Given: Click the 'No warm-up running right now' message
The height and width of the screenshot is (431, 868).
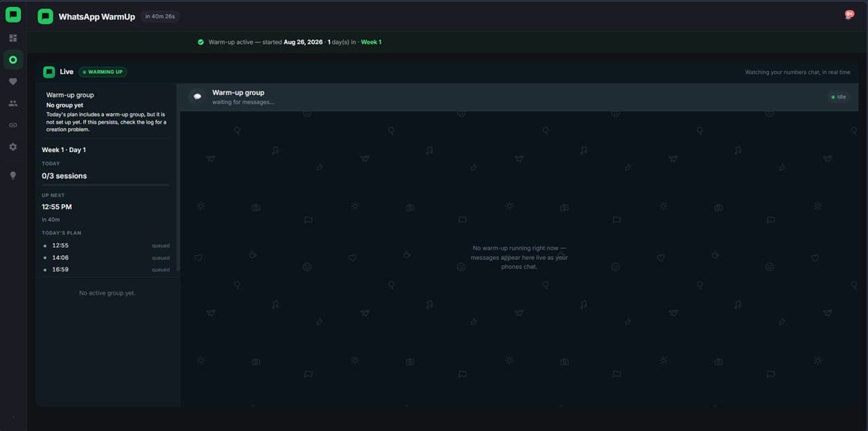Looking at the screenshot, I should 520,257.
